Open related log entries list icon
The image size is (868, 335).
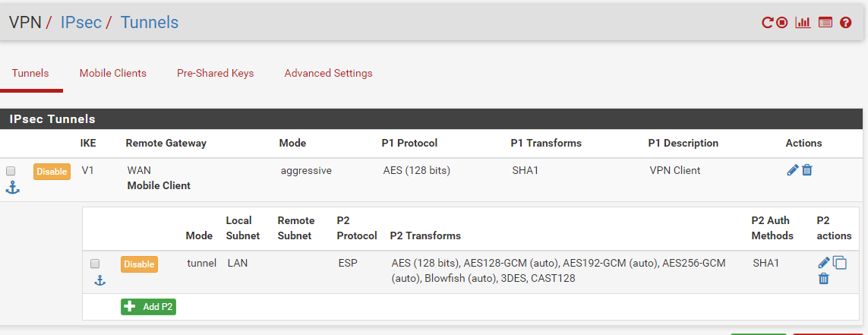825,23
